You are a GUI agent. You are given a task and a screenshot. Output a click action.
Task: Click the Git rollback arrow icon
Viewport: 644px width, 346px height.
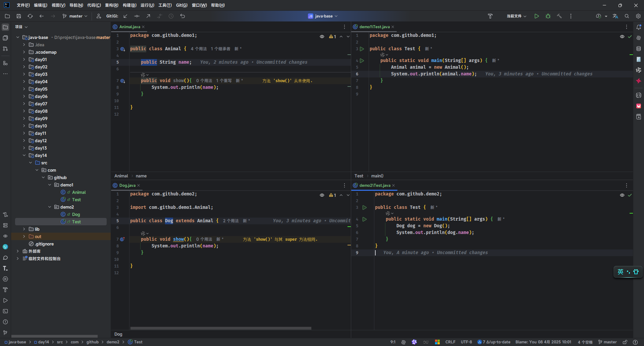coord(182,16)
